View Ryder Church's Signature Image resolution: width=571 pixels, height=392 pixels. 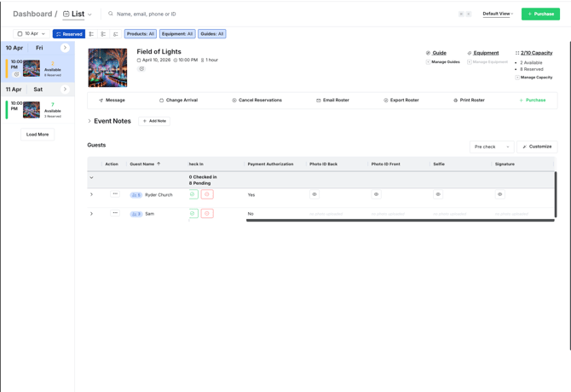(500, 194)
